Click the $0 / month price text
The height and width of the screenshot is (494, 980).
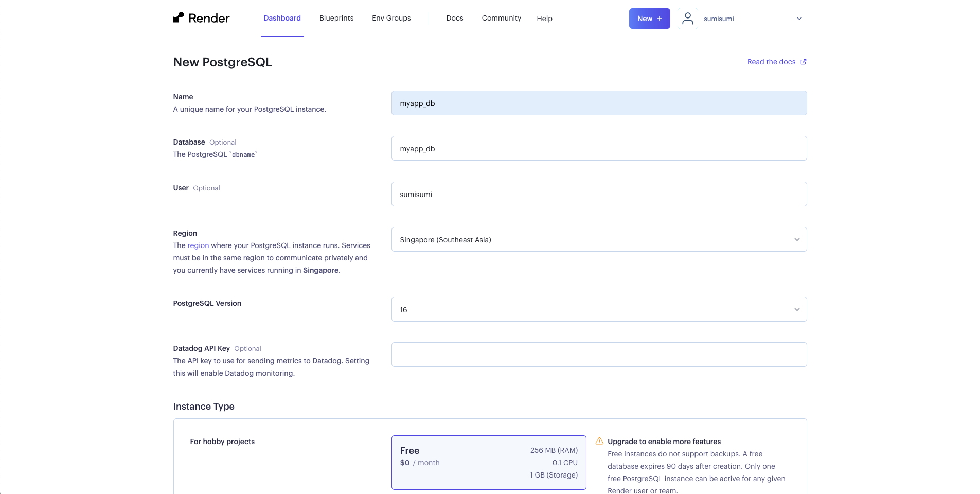point(420,463)
